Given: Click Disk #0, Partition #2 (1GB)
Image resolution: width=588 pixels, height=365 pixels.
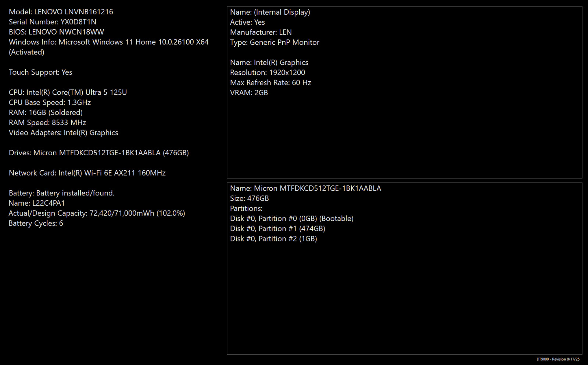Looking at the screenshot, I should click(273, 239).
